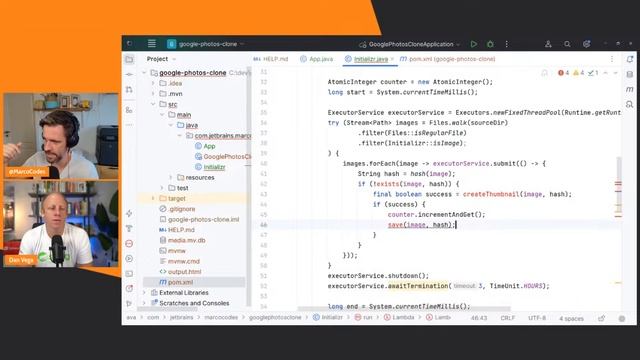Screen dimensions: 640x360
Task: Collapse the google-photos-clone root node
Action: click(144, 73)
